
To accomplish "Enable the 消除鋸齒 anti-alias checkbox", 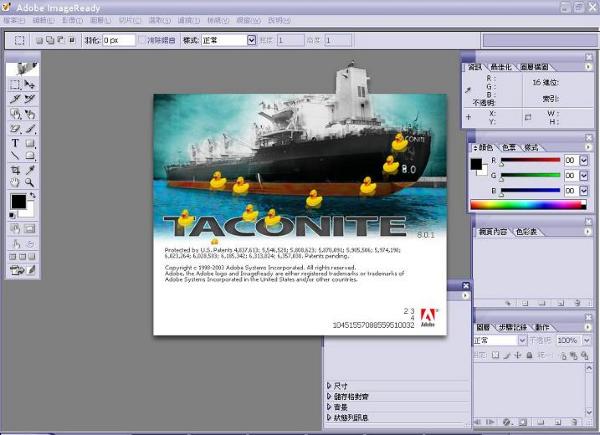I will (x=142, y=40).
